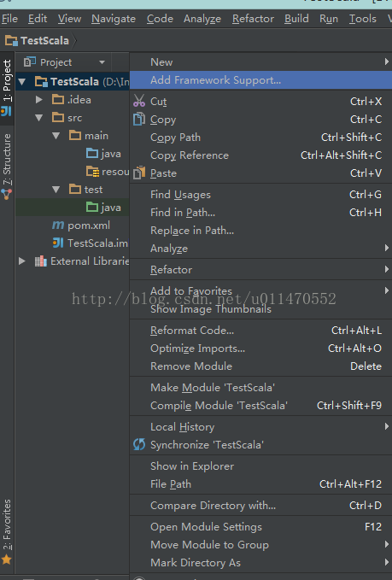The width and height of the screenshot is (392, 580).
Task: Open the View menu
Action: [x=69, y=19]
